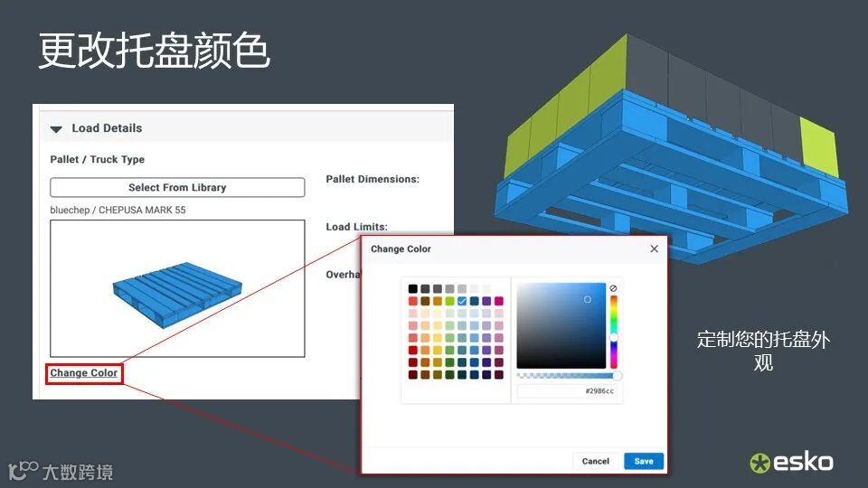Select the purple swatch left of magenta
Screen dimensions: 868x488
486,301
